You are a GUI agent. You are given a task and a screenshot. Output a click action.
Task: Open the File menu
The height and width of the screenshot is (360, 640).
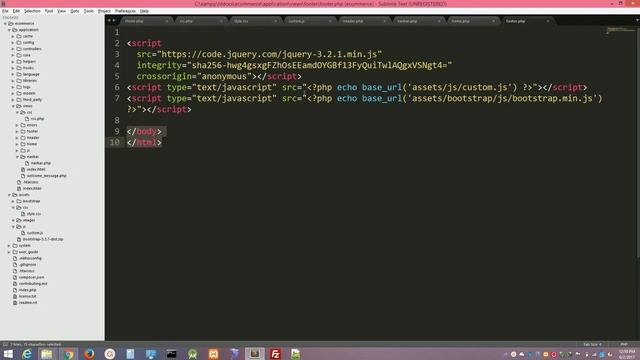[5, 11]
